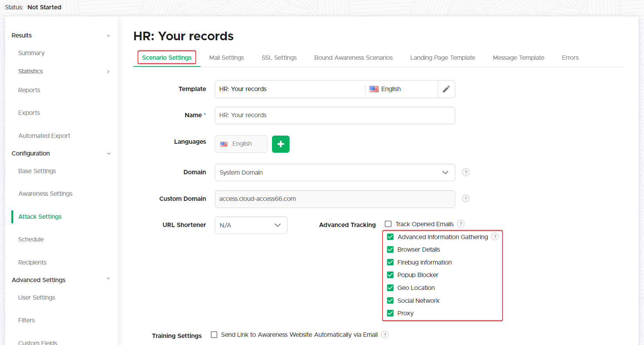Viewport: 644px width, 345px height.
Task: Click help icon next to Domain dropdown
Action: [x=465, y=172]
